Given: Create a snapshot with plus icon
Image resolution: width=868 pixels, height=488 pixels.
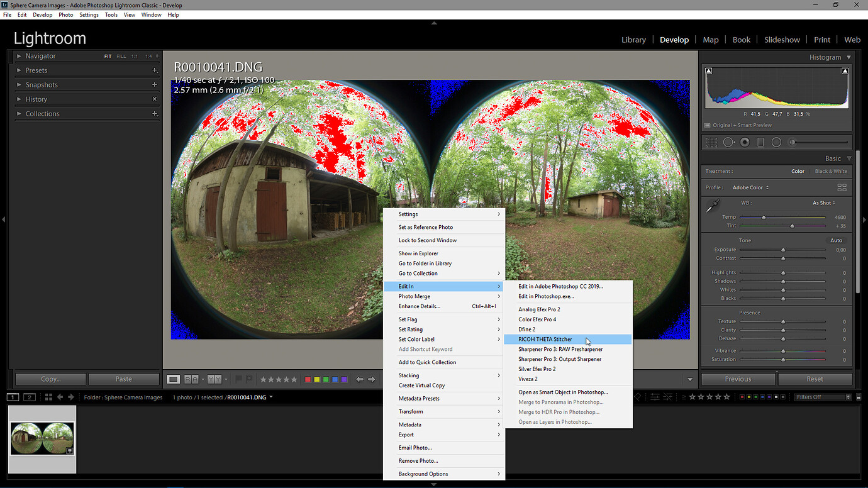Looking at the screenshot, I should coord(155,84).
